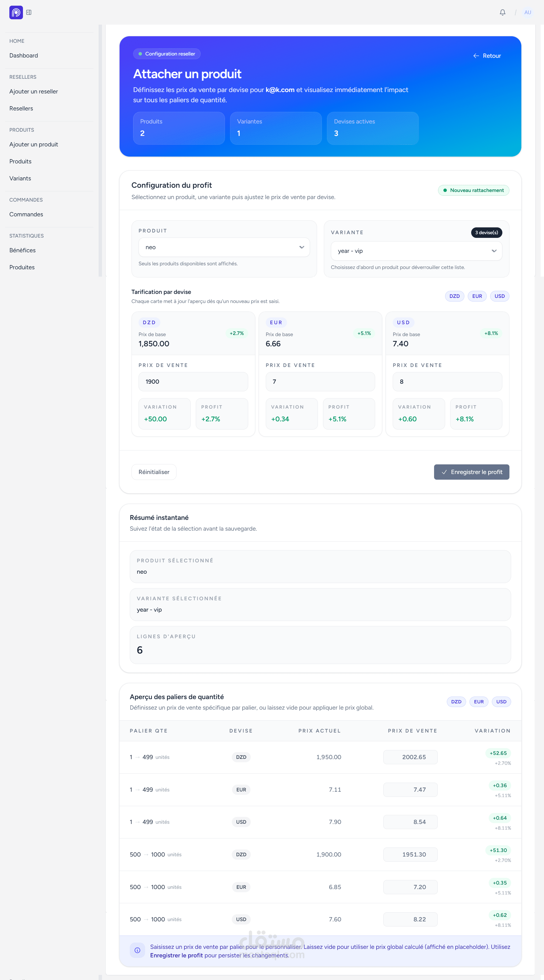
Task: Edit the 2002.65 price for the 1–499 DZD tier
Action: (x=410, y=757)
